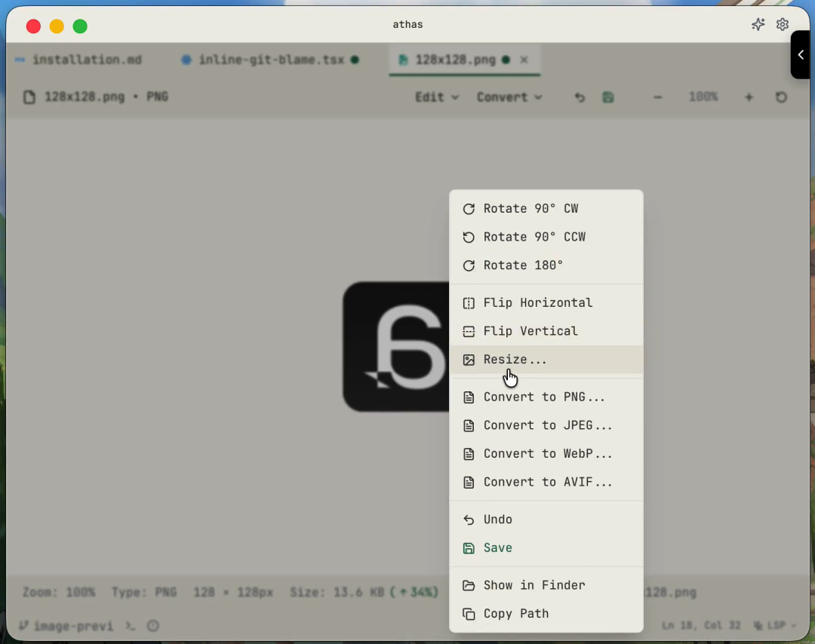This screenshot has width=815, height=644.
Task: Click the green save icon in toolbar
Action: (608, 97)
